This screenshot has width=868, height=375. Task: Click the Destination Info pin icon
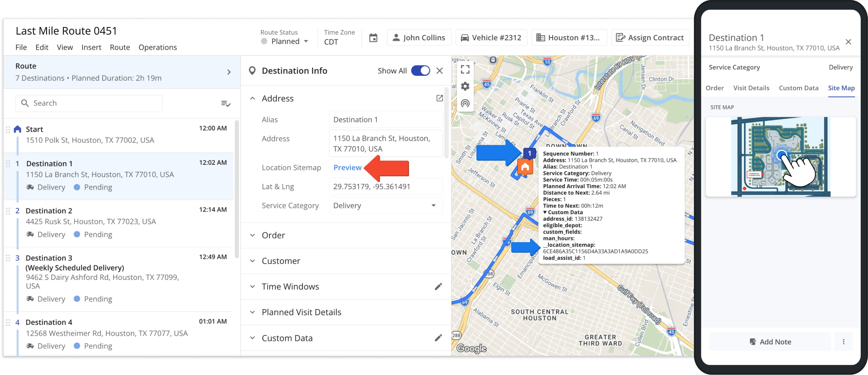(x=252, y=71)
